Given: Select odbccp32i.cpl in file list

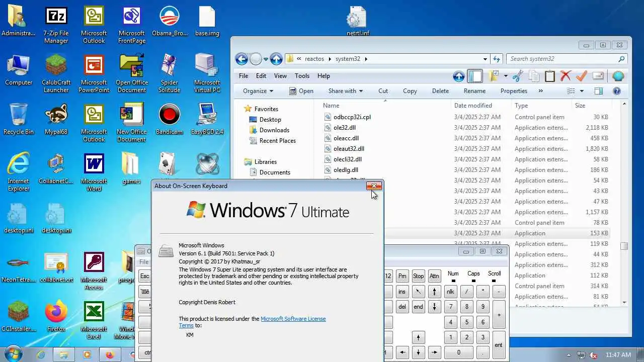Looking at the screenshot, I should click(x=352, y=117).
